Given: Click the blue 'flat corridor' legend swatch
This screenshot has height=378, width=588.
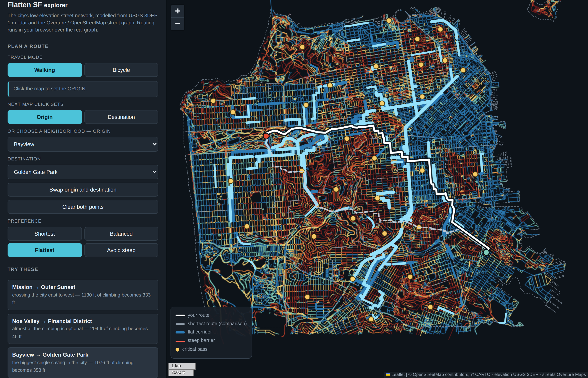Looking at the screenshot, I should coord(180,332).
